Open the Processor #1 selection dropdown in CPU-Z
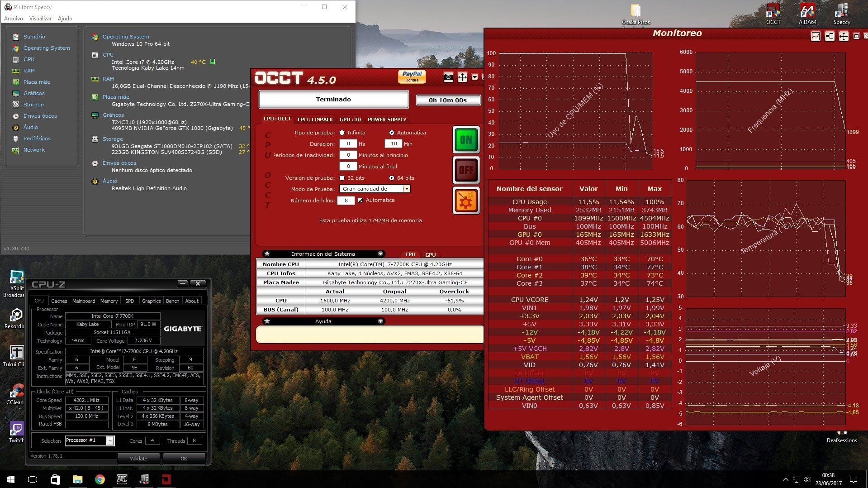The width and height of the screenshot is (868, 488). pos(90,440)
